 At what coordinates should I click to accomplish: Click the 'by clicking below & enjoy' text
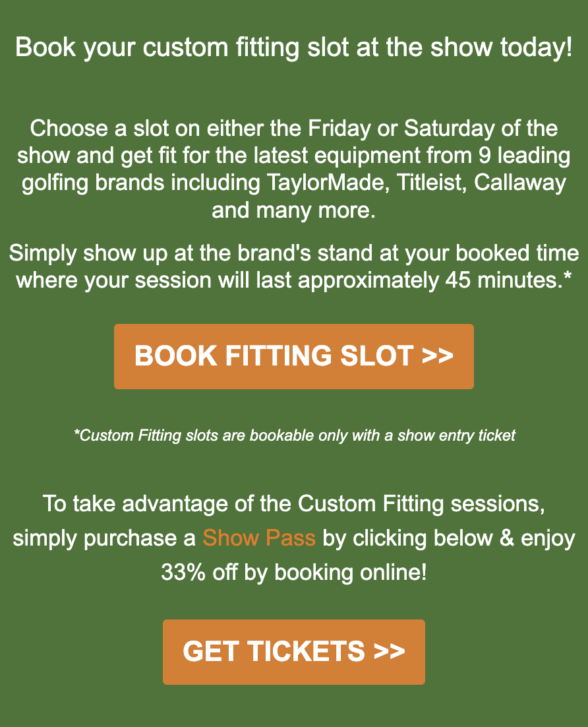pyautogui.click(x=448, y=538)
